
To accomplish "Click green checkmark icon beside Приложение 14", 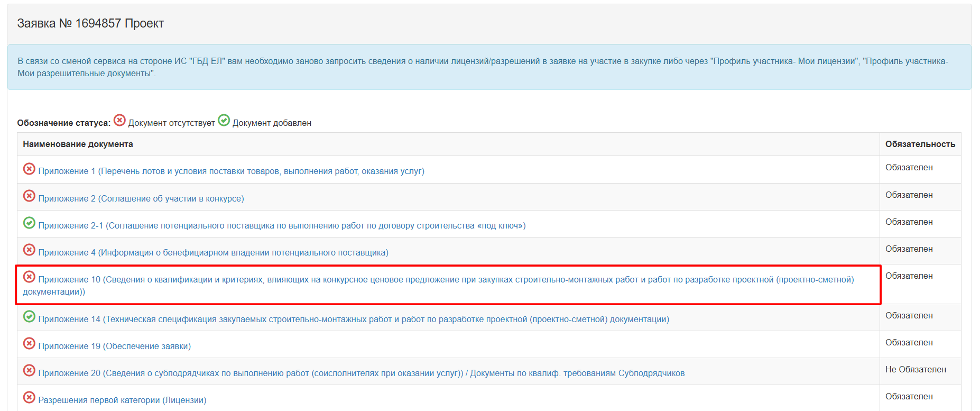I will [29, 317].
